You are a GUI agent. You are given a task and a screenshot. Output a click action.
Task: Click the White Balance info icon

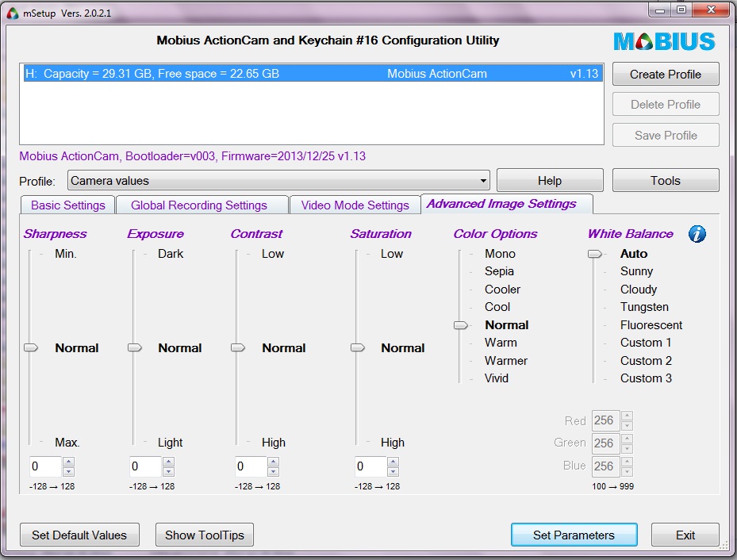(x=697, y=234)
